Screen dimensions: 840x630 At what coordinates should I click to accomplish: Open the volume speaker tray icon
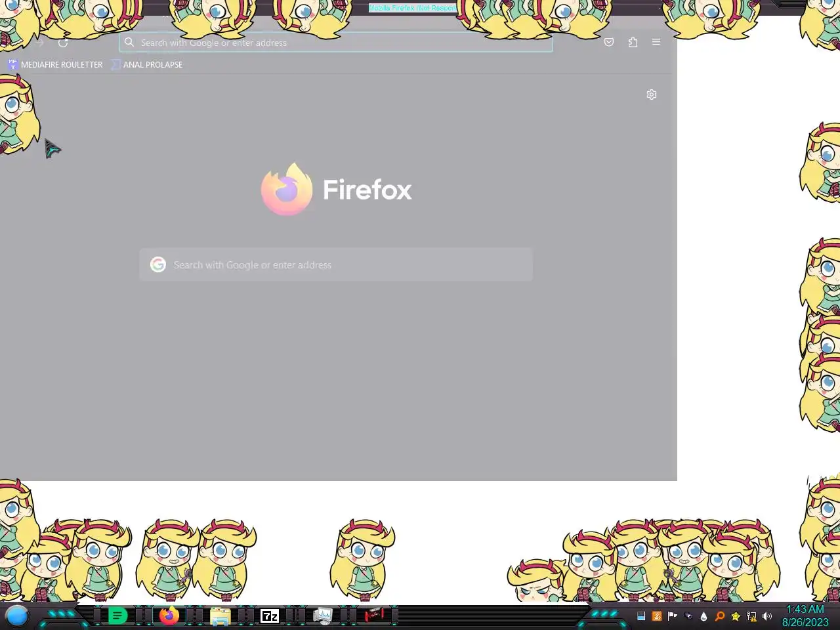tap(767, 616)
